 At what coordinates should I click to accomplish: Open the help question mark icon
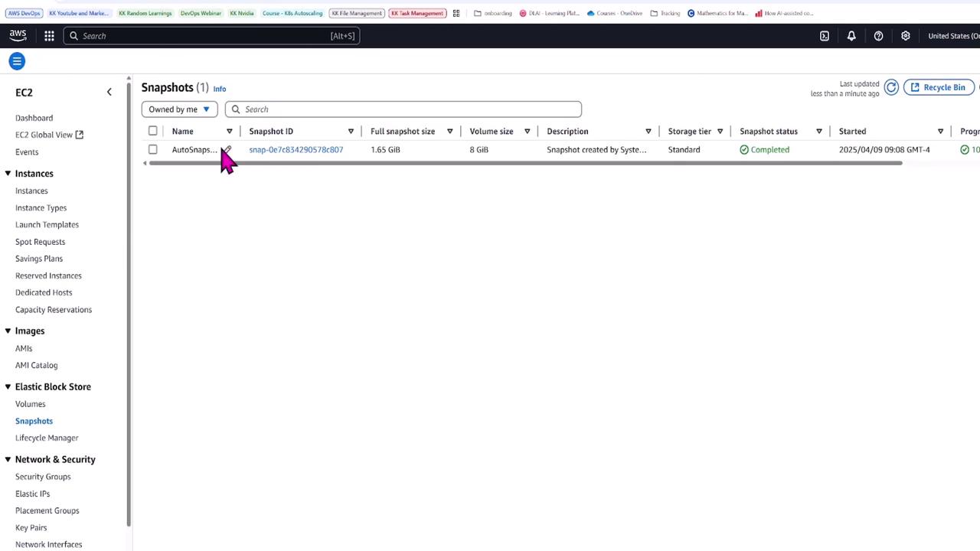pyautogui.click(x=878, y=36)
